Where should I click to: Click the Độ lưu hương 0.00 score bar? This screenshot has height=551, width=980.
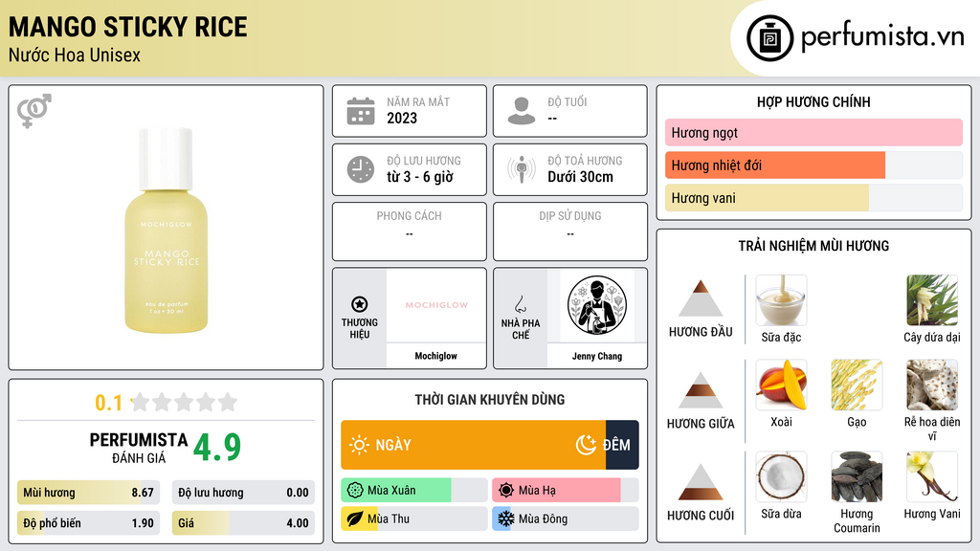tap(243, 493)
